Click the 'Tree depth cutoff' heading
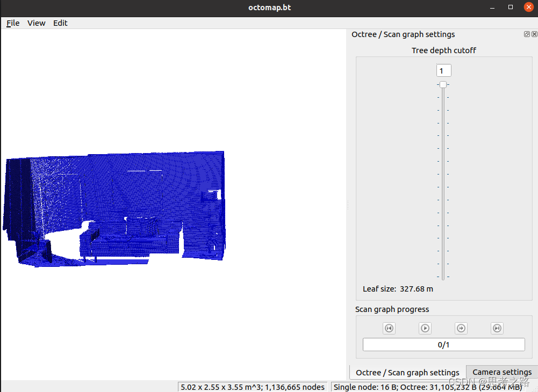This screenshot has height=392, width=538. click(x=443, y=50)
